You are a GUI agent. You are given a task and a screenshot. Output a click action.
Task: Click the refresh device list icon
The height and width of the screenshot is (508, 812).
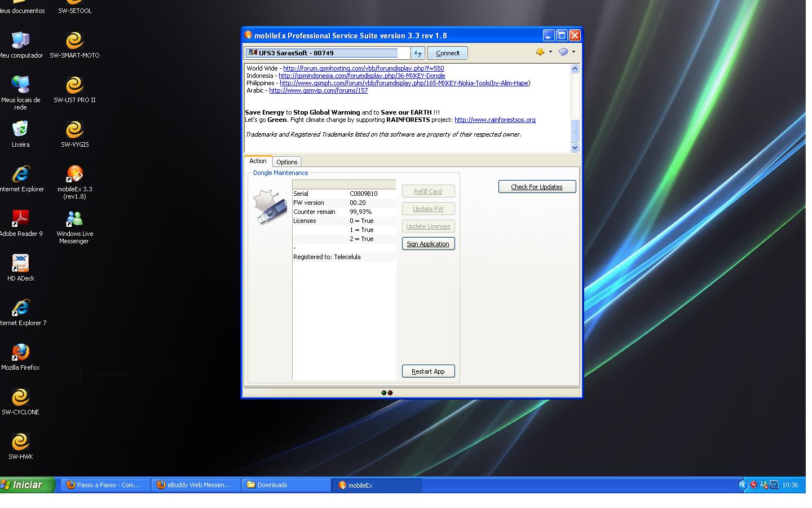click(x=417, y=53)
